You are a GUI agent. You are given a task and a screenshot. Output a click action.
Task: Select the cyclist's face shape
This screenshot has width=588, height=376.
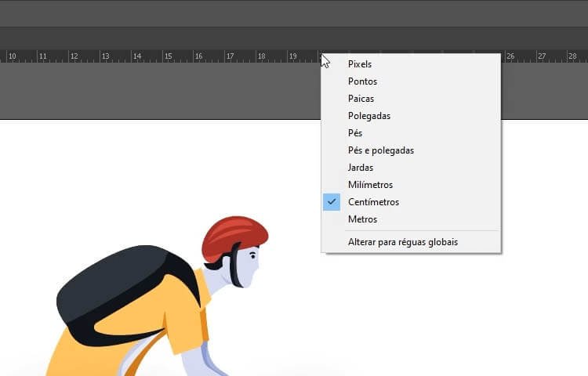[248, 266]
